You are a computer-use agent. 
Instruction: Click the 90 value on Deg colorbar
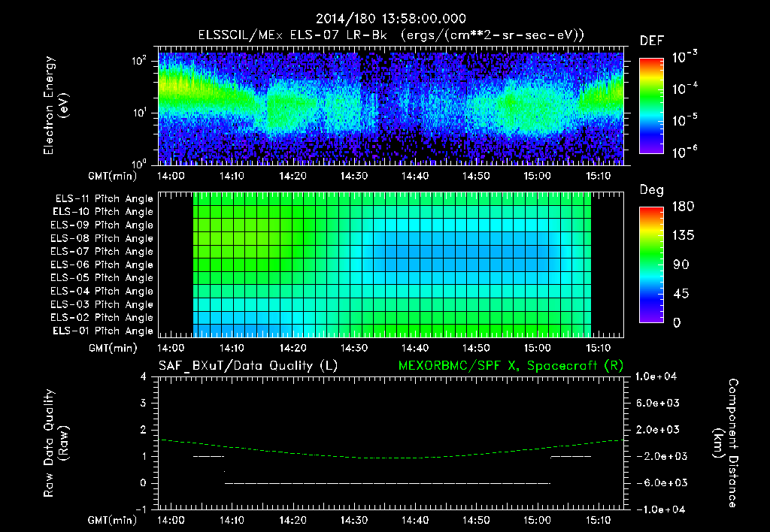[x=681, y=264]
